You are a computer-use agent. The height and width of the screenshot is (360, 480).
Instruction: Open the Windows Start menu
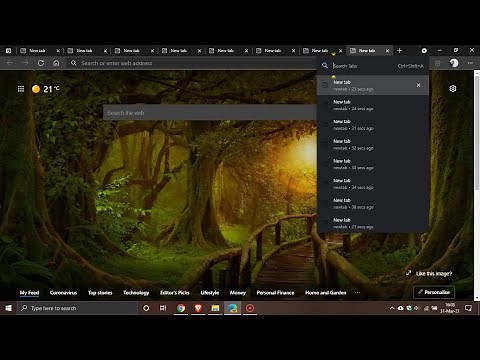point(8,308)
